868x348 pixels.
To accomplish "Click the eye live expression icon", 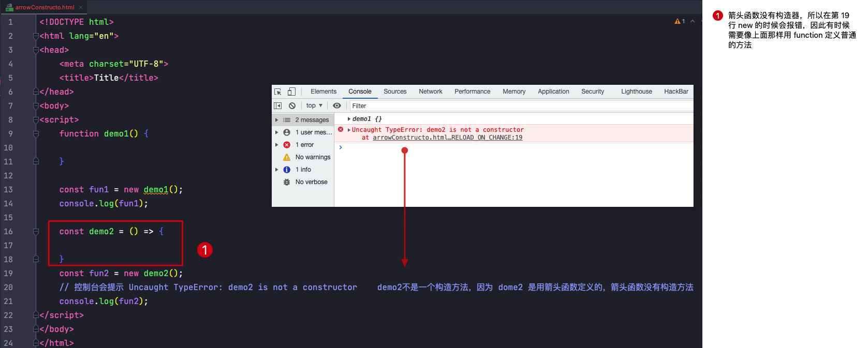I will tap(337, 105).
